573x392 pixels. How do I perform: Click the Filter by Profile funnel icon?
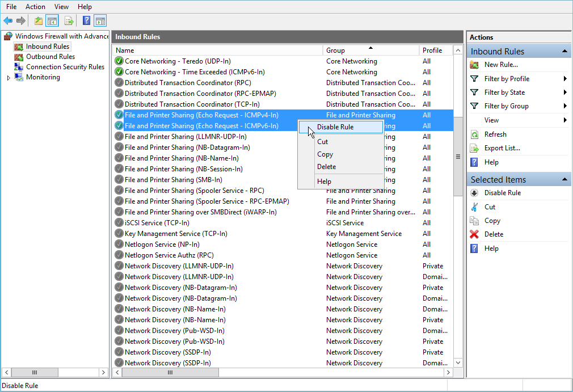pyautogui.click(x=474, y=78)
